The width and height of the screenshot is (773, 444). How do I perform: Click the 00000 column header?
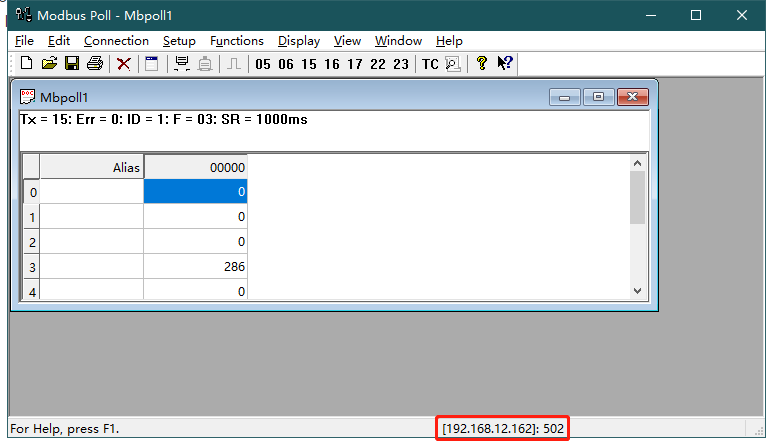tap(195, 167)
